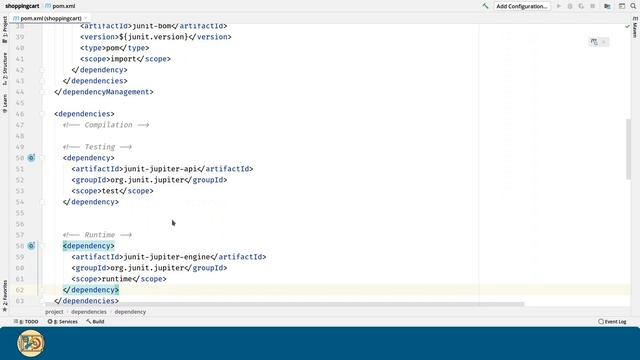Click the ${junit.version} version text
Viewport: 640px width, 360px height.
[153, 37]
